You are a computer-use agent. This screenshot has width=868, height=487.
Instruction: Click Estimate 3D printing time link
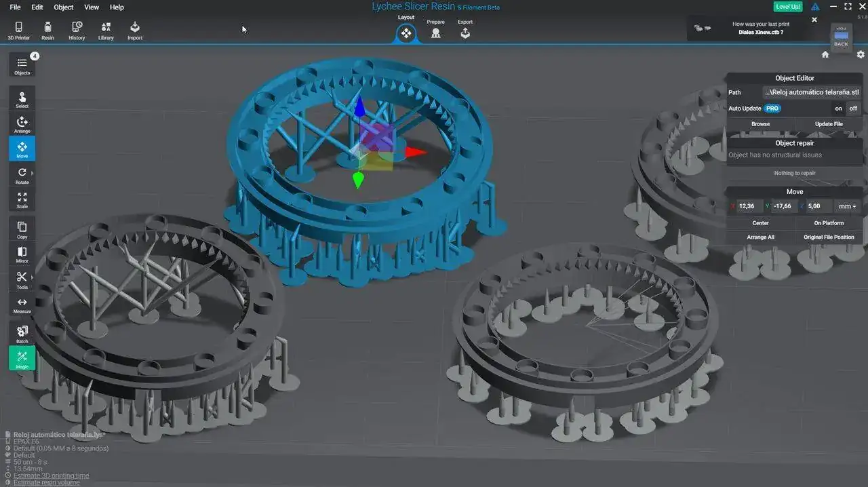tap(51, 475)
